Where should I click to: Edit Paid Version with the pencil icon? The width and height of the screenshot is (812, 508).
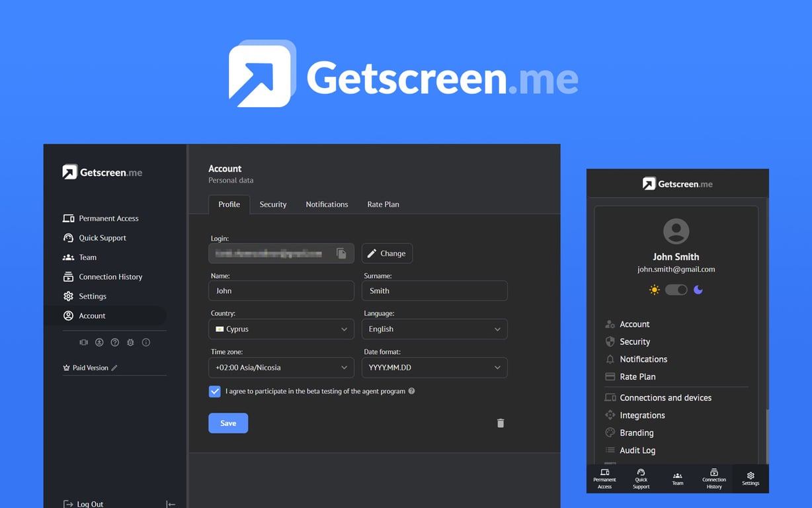click(114, 368)
